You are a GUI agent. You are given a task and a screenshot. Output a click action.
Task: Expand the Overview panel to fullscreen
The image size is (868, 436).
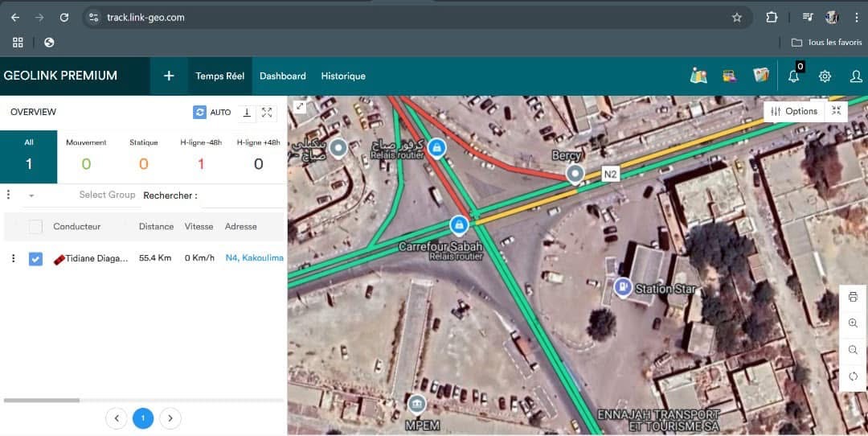pyautogui.click(x=267, y=113)
